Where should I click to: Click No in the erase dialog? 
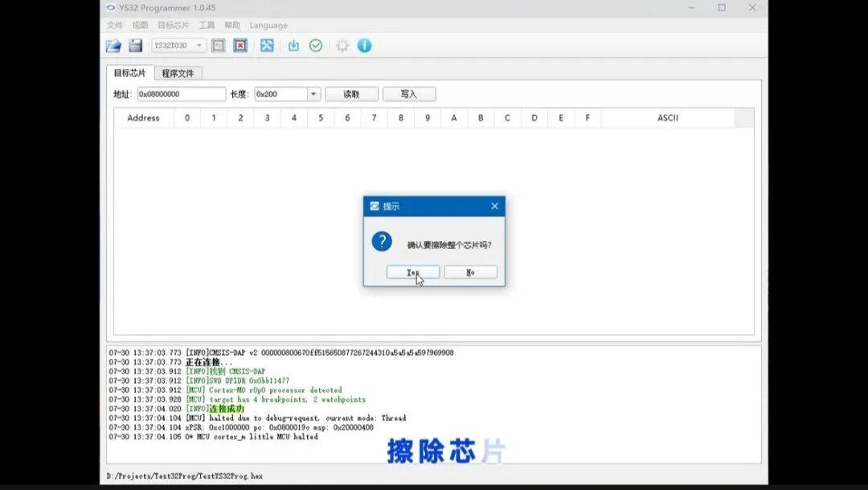(470, 272)
